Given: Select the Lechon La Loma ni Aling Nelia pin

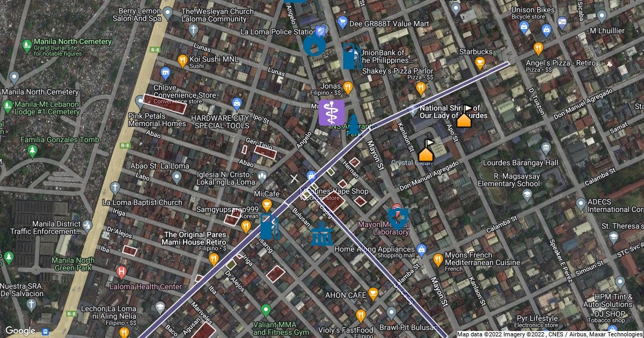Looking at the screenshot, I should coord(125,333).
